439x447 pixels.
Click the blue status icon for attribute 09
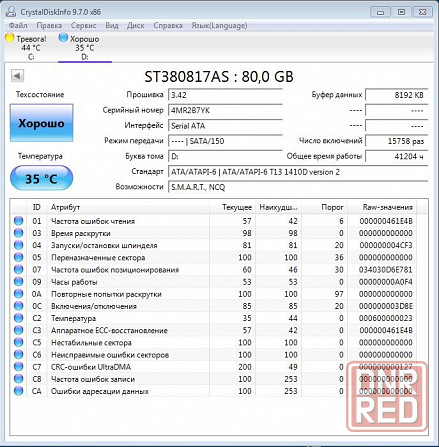[19, 282]
